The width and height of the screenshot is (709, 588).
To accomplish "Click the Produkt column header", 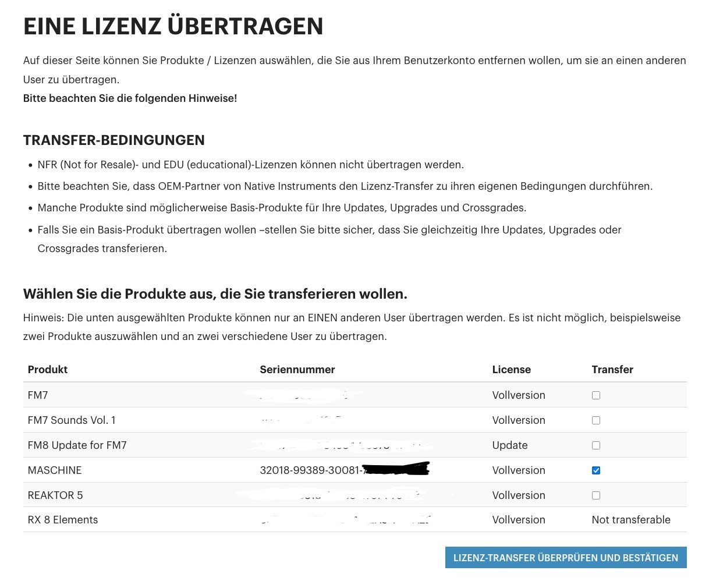I will pyautogui.click(x=48, y=370).
